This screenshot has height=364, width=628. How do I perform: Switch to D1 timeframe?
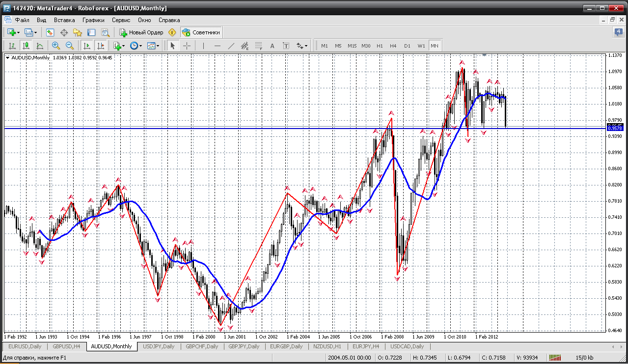(407, 46)
